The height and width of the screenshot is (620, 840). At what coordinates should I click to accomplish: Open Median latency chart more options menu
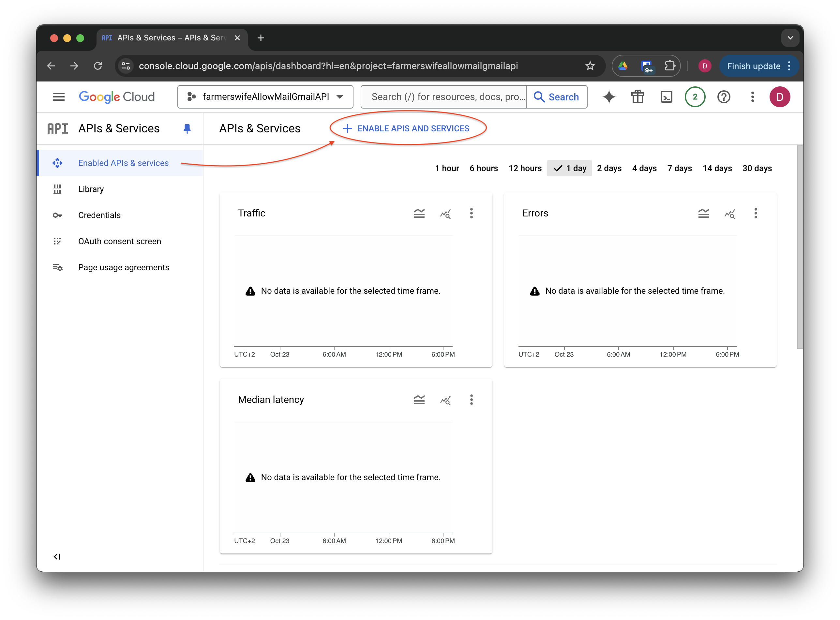(x=472, y=400)
